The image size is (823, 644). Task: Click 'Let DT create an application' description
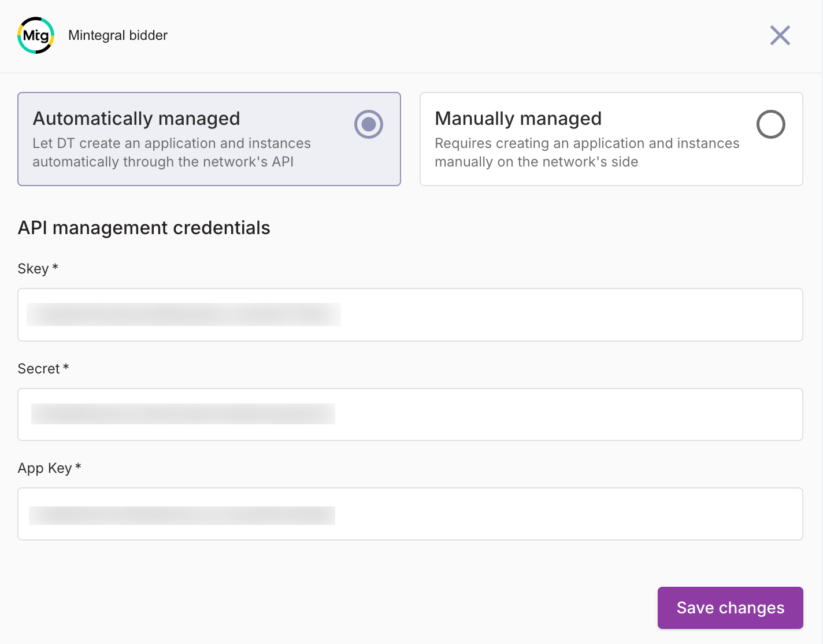[x=172, y=153]
